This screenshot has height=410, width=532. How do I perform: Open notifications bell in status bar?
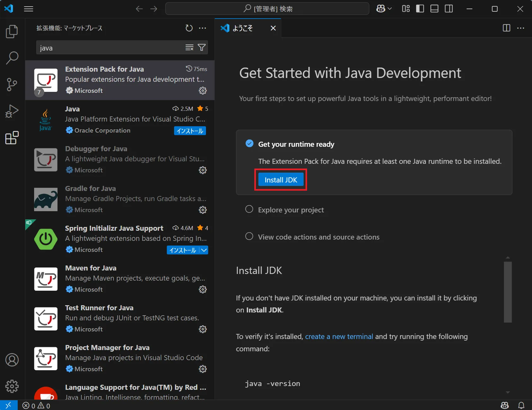(521, 405)
